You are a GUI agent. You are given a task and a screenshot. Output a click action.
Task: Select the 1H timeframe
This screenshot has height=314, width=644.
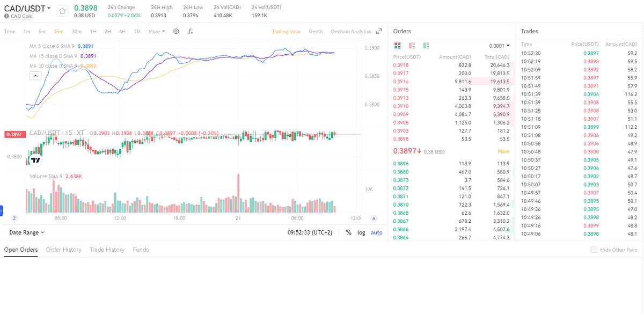(x=93, y=32)
